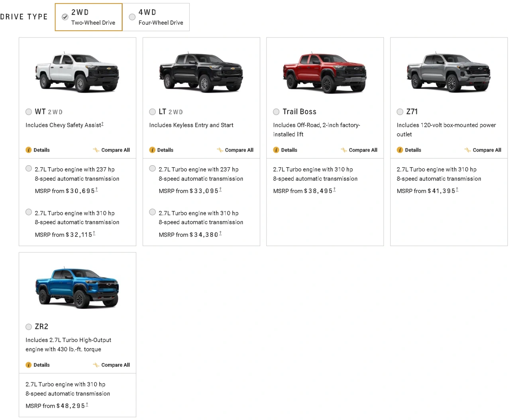Click the LT Compare All arrows icon
510x420 pixels.
pos(220,150)
